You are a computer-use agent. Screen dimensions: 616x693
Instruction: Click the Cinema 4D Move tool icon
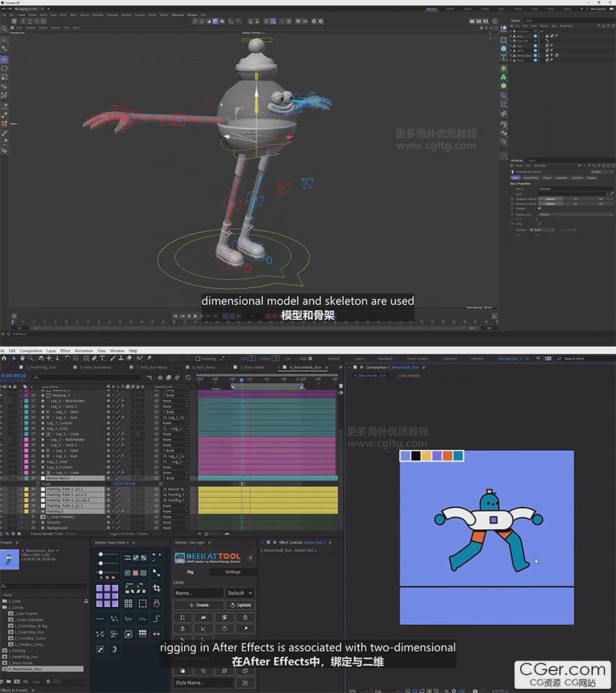coord(4,59)
